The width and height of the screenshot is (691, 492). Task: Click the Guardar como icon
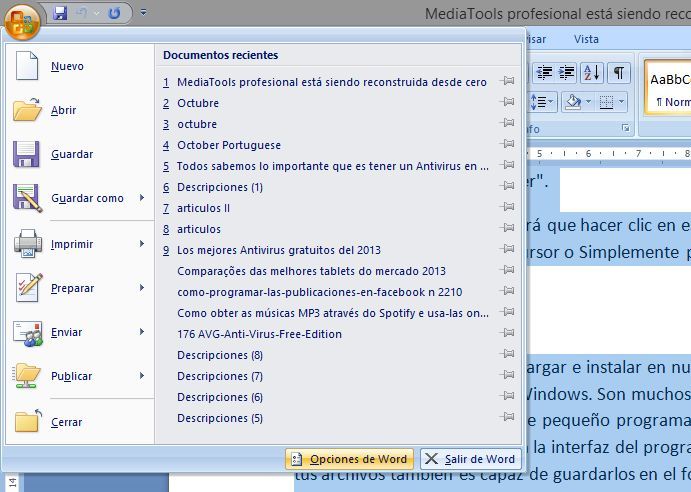[27, 198]
